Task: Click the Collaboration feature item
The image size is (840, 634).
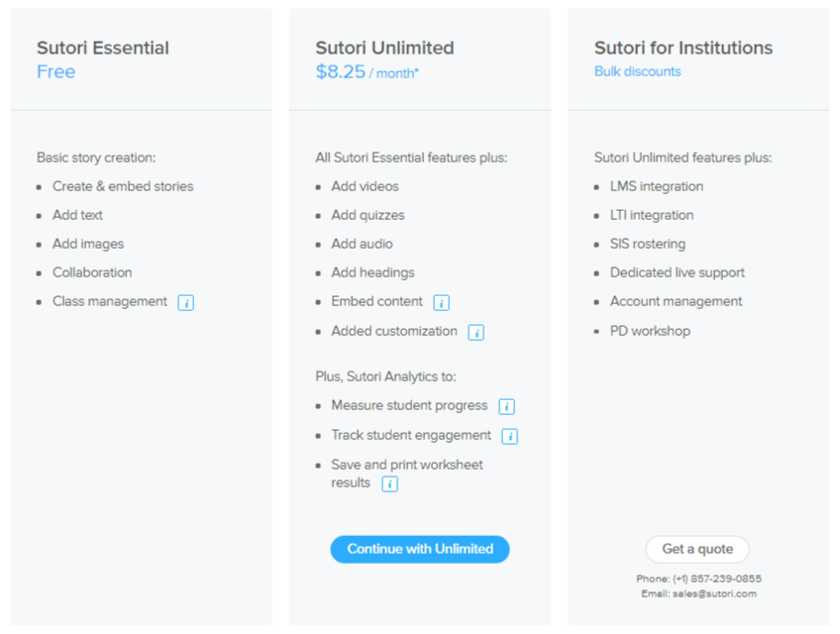Action: coord(92,272)
